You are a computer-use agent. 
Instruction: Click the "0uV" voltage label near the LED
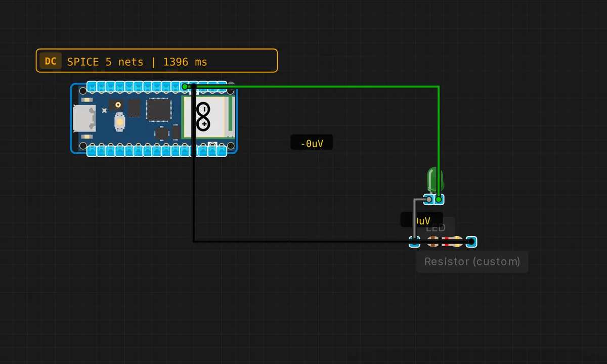[421, 221]
